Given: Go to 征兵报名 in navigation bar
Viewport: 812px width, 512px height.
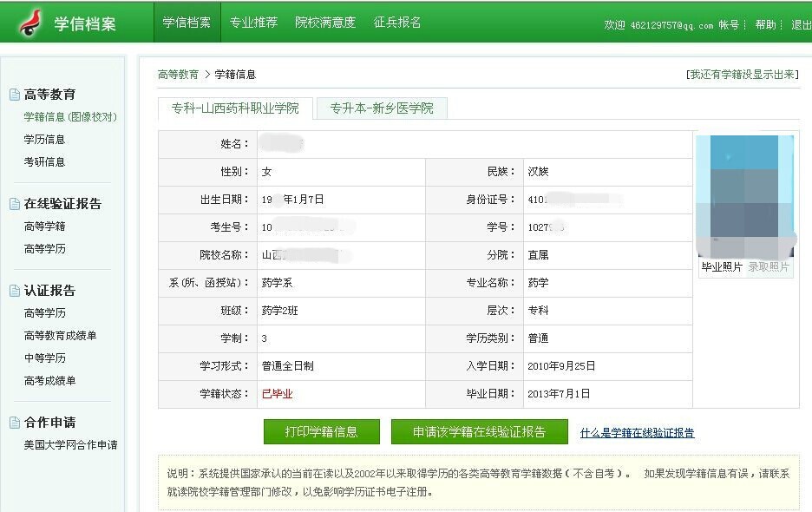Looking at the screenshot, I should tap(397, 23).
